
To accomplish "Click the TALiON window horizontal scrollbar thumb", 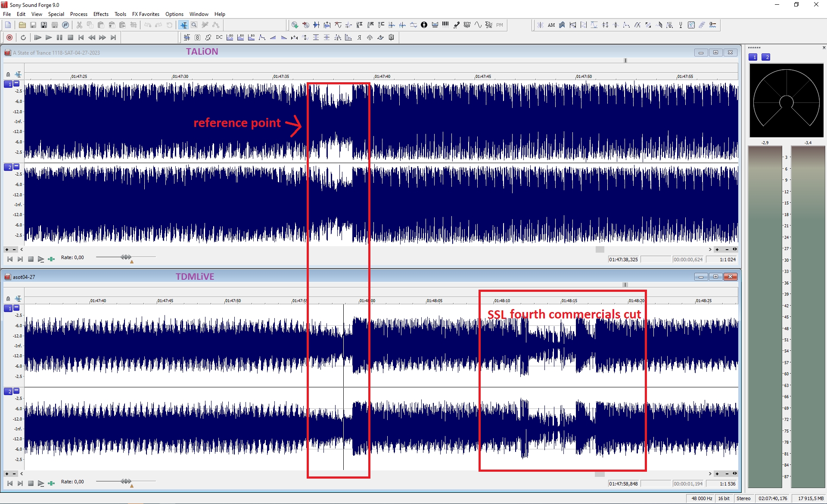I will click(600, 249).
